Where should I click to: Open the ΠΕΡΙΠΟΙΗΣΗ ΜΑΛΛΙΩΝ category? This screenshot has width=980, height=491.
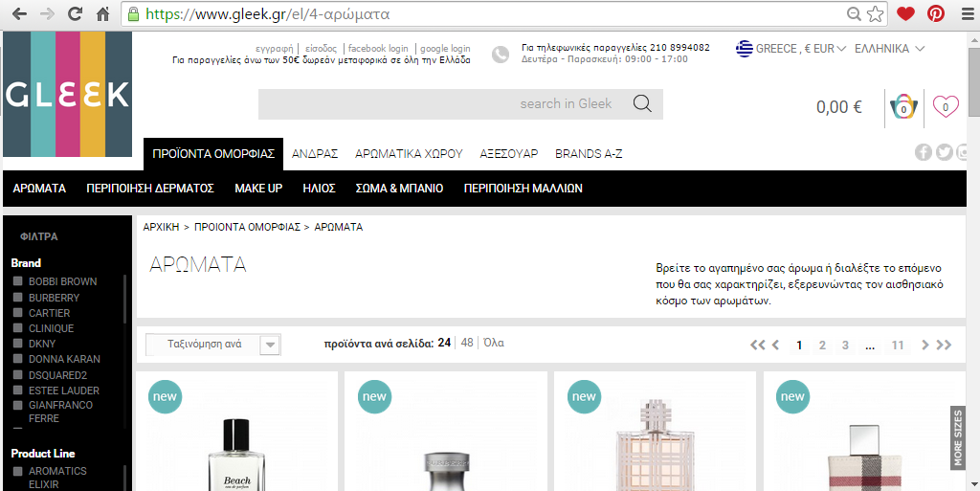(x=523, y=188)
